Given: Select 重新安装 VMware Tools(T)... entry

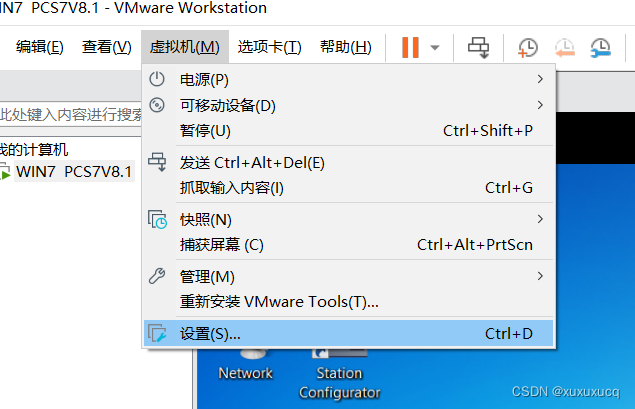Looking at the screenshot, I should 349,302.
